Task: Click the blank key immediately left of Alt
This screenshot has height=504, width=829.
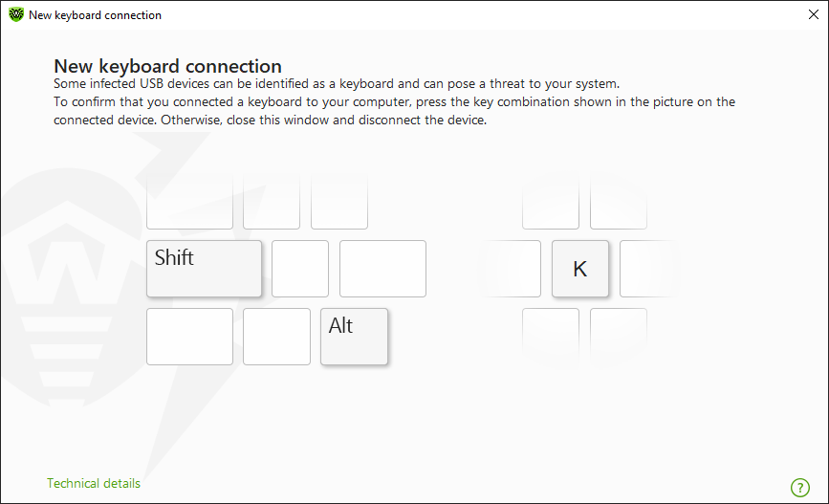Action: tap(276, 337)
